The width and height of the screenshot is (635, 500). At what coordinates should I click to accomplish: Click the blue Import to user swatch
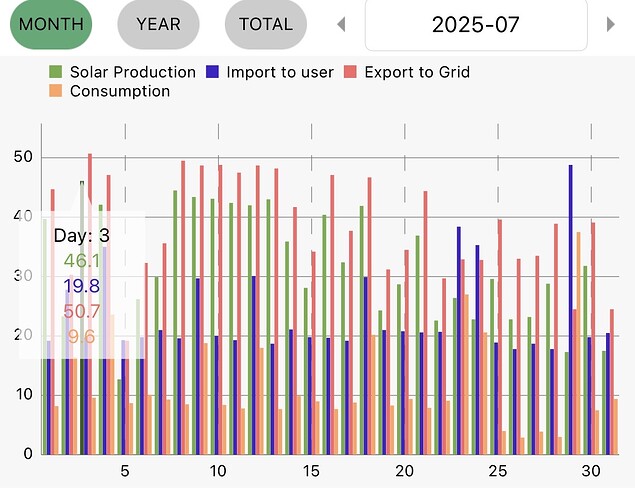[x=212, y=72]
